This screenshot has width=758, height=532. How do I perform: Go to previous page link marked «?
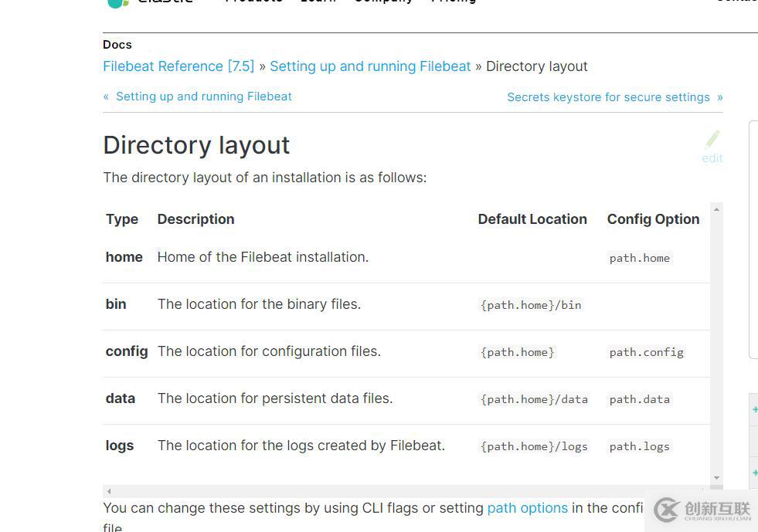tap(197, 97)
